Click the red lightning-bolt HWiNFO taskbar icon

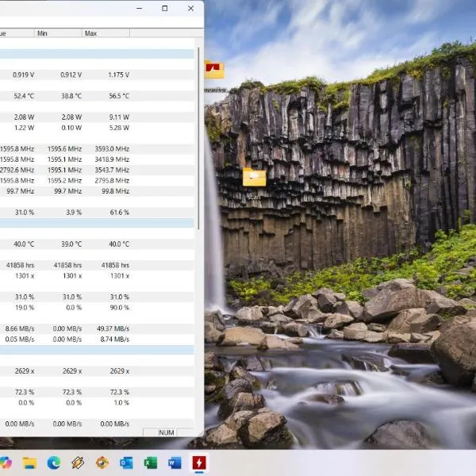(198, 462)
